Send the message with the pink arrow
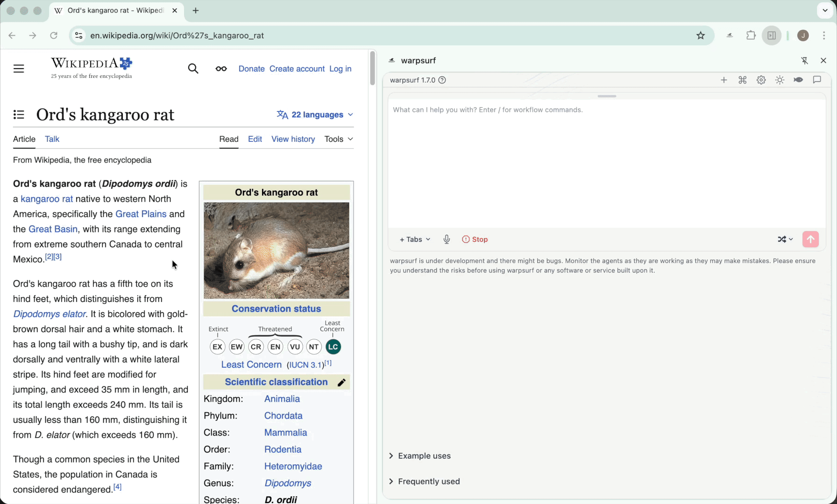The width and height of the screenshot is (837, 504). click(x=810, y=239)
